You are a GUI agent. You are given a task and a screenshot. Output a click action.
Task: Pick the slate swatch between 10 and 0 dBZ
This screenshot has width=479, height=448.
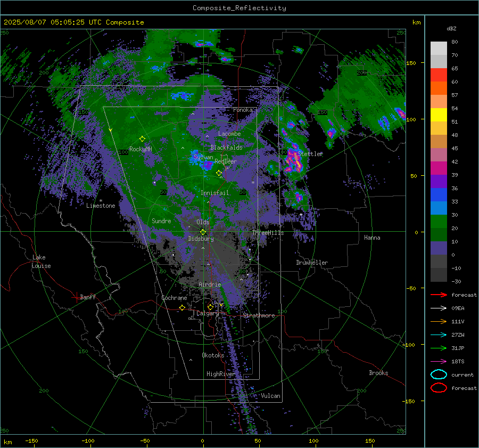coord(439,248)
